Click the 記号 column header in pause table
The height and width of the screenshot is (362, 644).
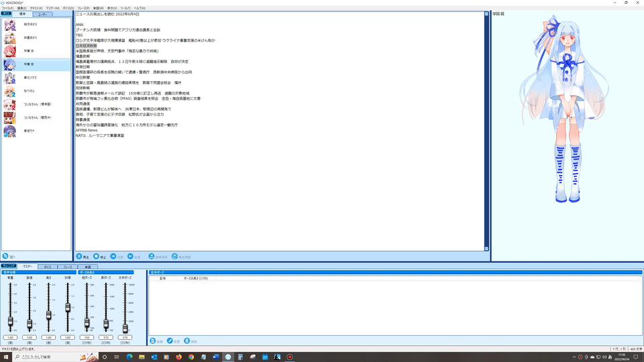pos(162,278)
